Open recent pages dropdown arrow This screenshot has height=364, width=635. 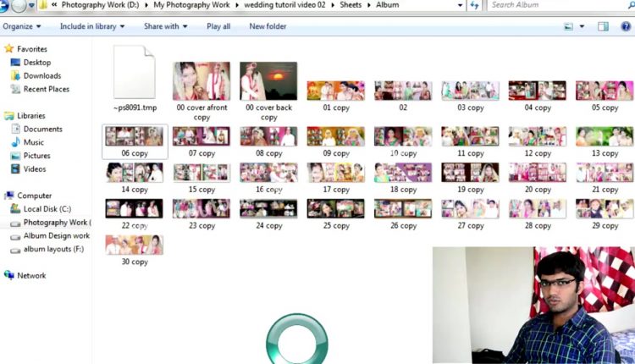[x=31, y=6]
